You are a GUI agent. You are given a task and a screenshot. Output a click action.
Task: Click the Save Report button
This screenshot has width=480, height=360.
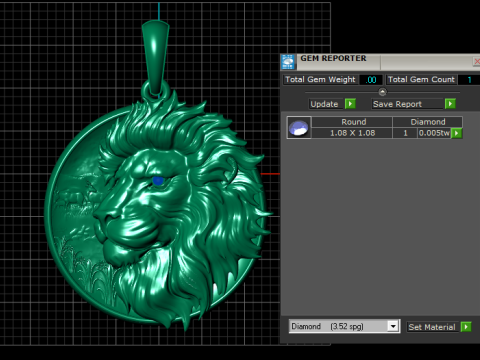pos(408,104)
